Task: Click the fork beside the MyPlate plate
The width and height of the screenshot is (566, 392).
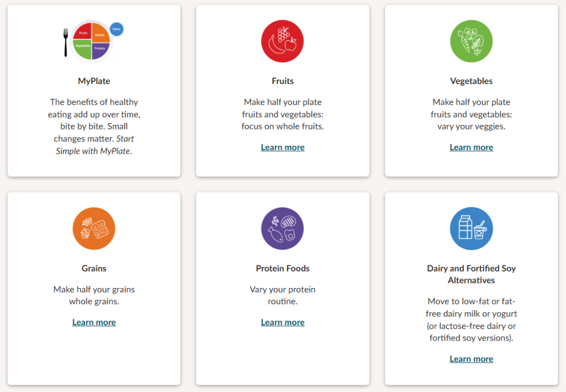Action: 66,42
